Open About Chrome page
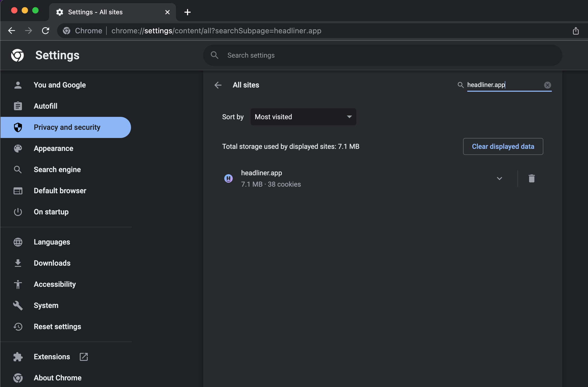The height and width of the screenshot is (387, 588). click(66, 378)
